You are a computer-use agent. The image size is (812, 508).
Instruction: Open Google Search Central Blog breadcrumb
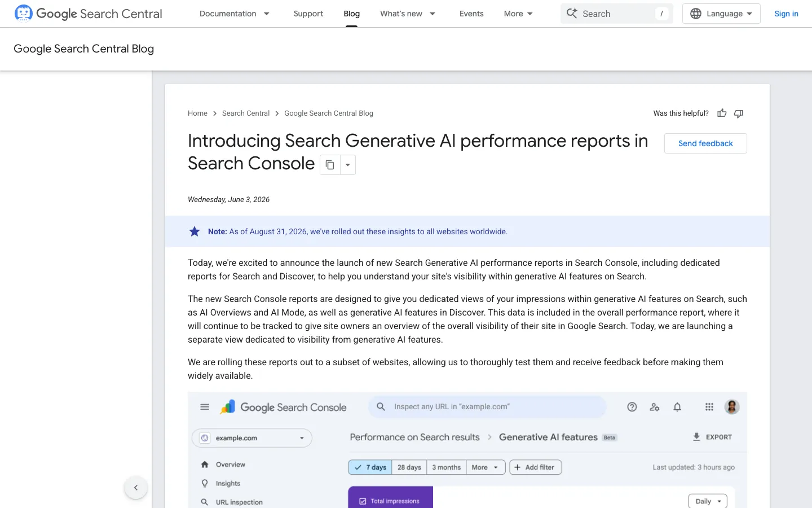pos(329,113)
